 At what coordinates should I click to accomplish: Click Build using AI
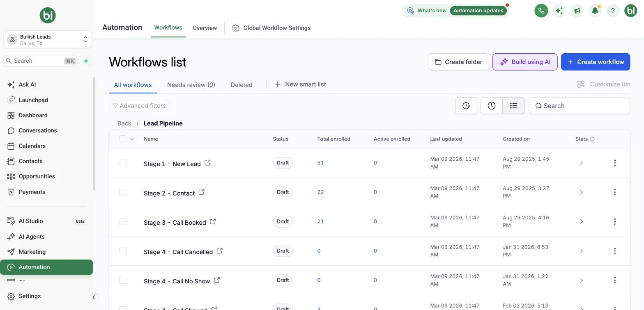point(525,62)
